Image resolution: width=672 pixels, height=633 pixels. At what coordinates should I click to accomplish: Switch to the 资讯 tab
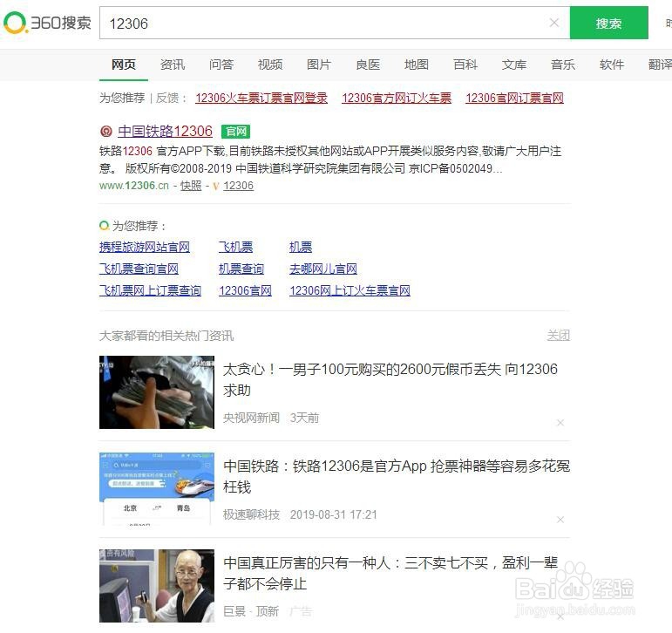click(173, 65)
